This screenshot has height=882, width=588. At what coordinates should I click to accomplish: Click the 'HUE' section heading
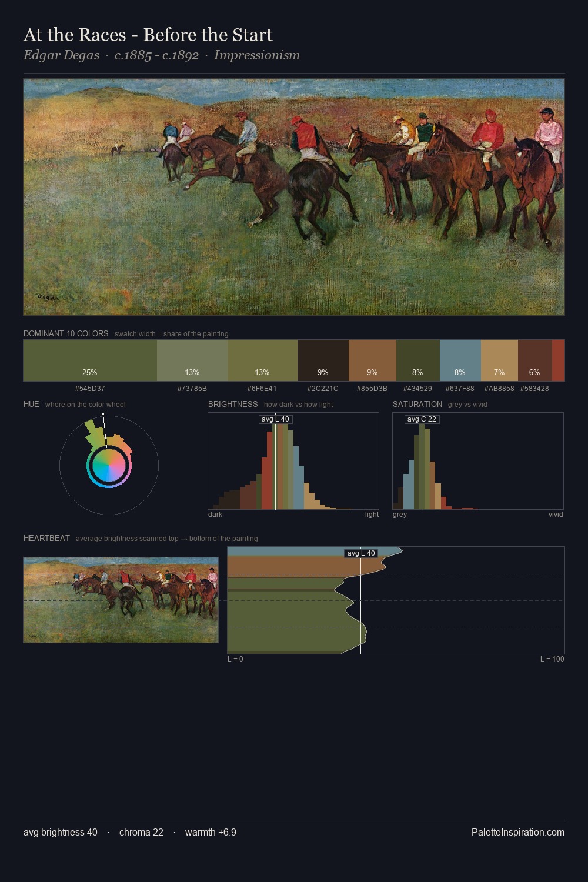coord(31,404)
